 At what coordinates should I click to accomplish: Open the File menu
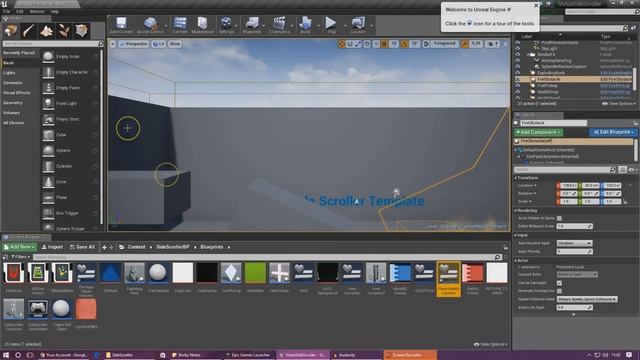click(6, 11)
